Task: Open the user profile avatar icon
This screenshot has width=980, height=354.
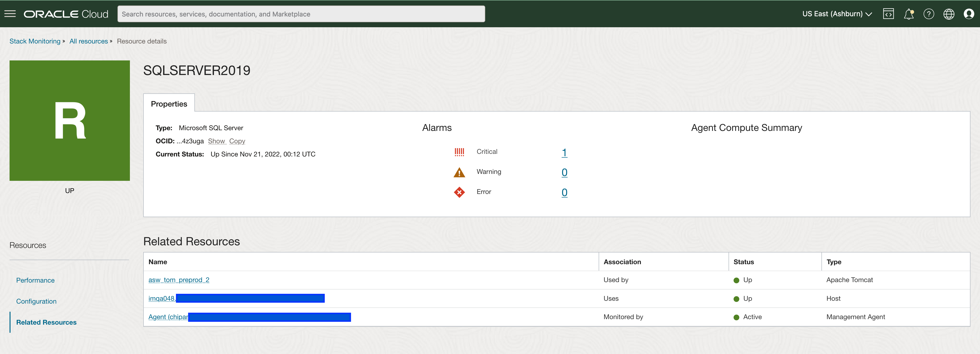Action: click(x=969, y=14)
